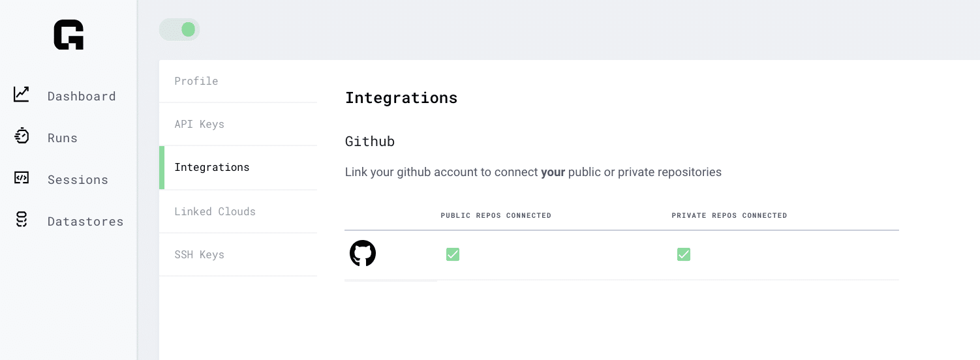Click the Public Repos Connected column header
The width and height of the screenshot is (980, 360).
[496, 216]
